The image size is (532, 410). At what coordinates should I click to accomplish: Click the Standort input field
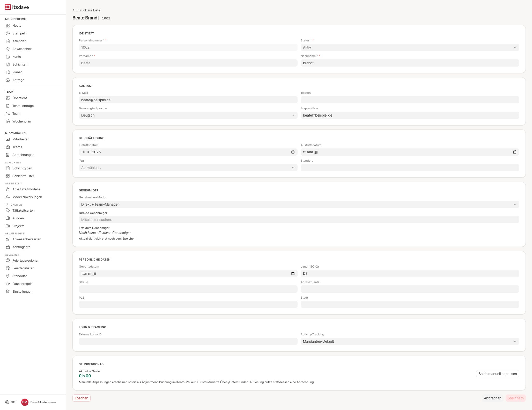point(410,168)
